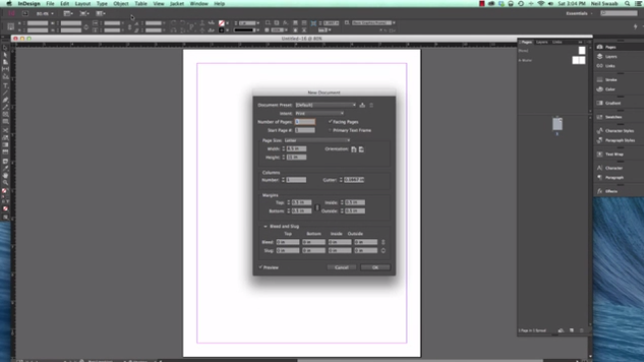644x362 pixels.
Task: Select landscape orientation icon
Action: pos(361,150)
